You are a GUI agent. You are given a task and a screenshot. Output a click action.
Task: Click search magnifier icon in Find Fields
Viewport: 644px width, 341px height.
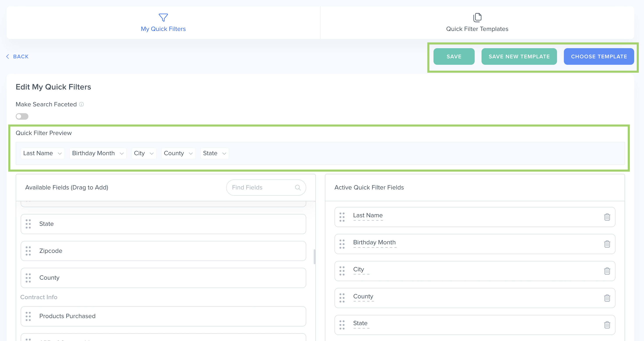(x=297, y=188)
